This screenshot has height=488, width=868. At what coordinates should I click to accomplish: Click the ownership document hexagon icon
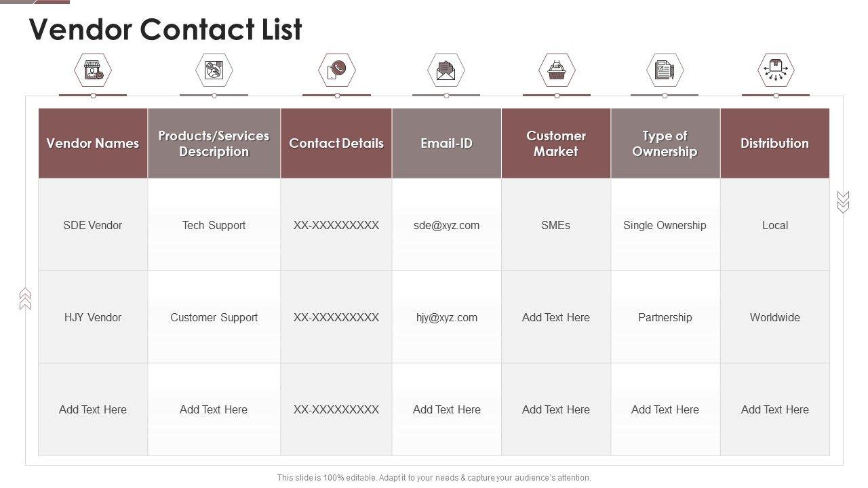665,70
